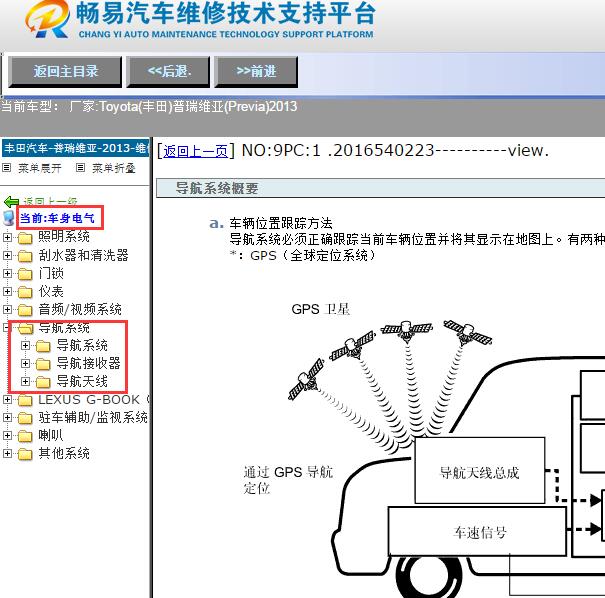Click the 车辆位置跟踪方法 heading text

coord(281,223)
